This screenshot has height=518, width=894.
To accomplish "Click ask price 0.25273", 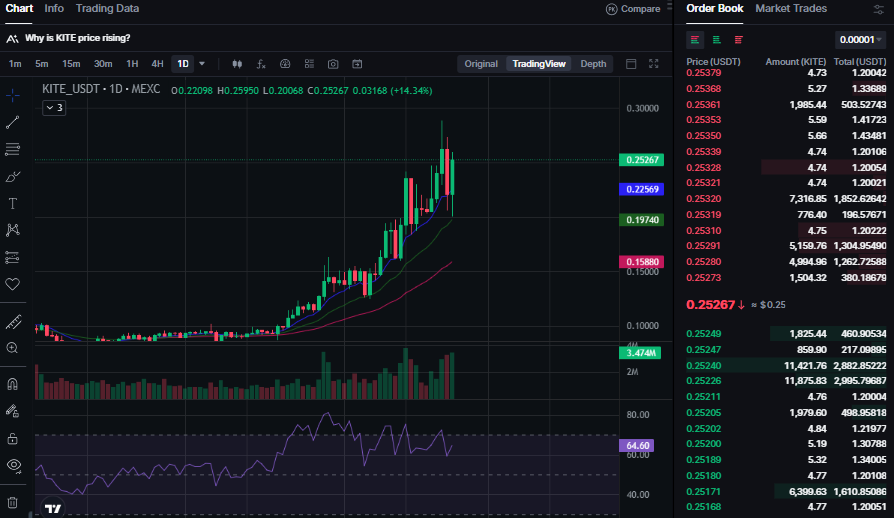I will pos(704,278).
